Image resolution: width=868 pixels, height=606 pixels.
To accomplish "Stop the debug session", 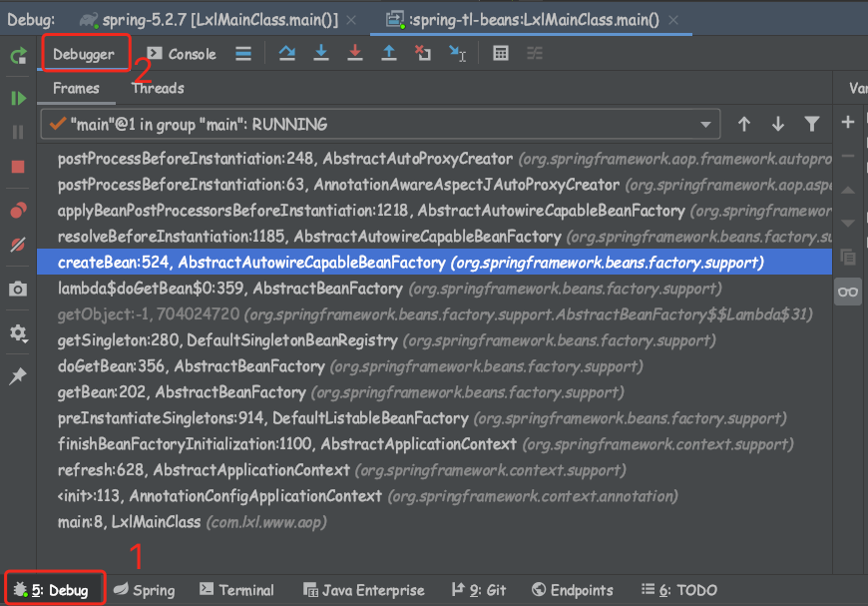I will pyautogui.click(x=18, y=167).
